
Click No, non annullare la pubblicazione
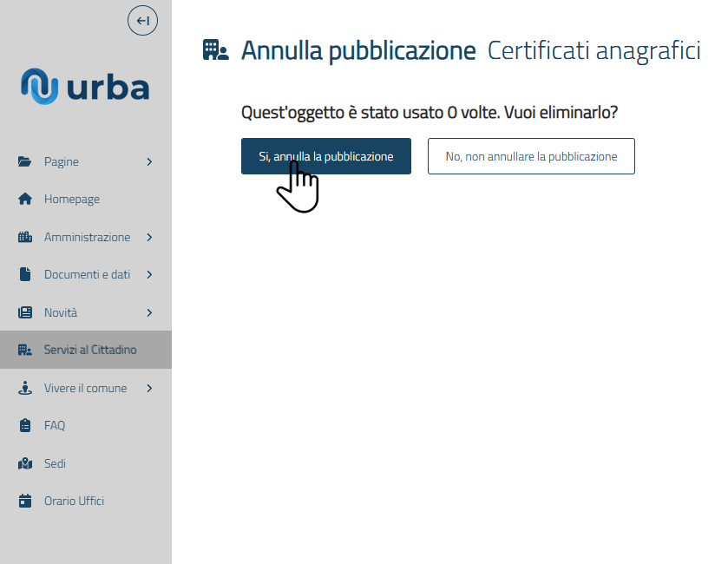click(531, 156)
